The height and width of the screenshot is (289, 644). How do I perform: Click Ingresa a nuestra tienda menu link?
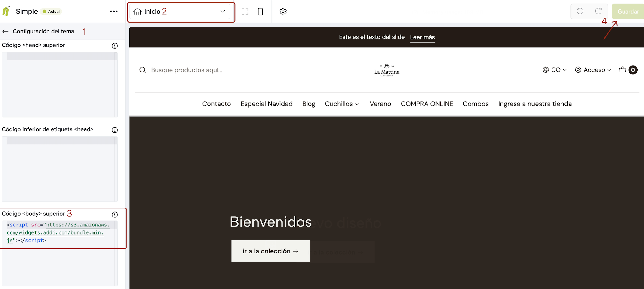pyautogui.click(x=535, y=104)
